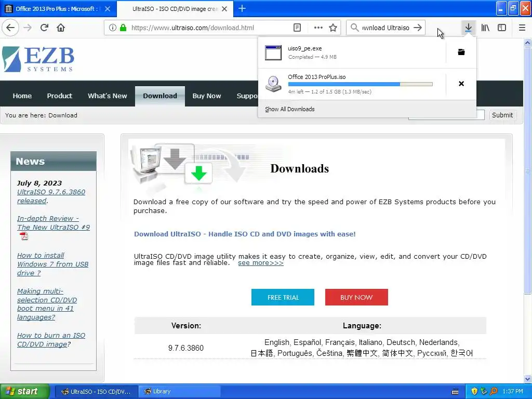
Task: Open containing folder for uiso9_pe.exe
Action: (x=461, y=52)
